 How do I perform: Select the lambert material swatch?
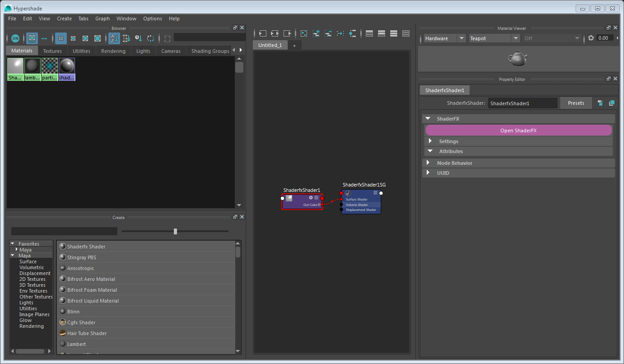[32, 69]
